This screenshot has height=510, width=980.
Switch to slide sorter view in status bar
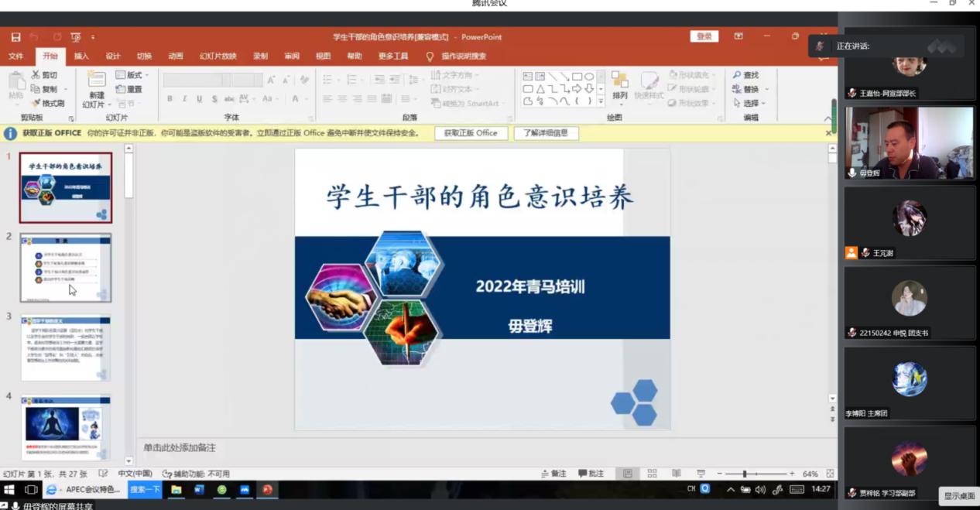pyautogui.click(x=652, y=474)
